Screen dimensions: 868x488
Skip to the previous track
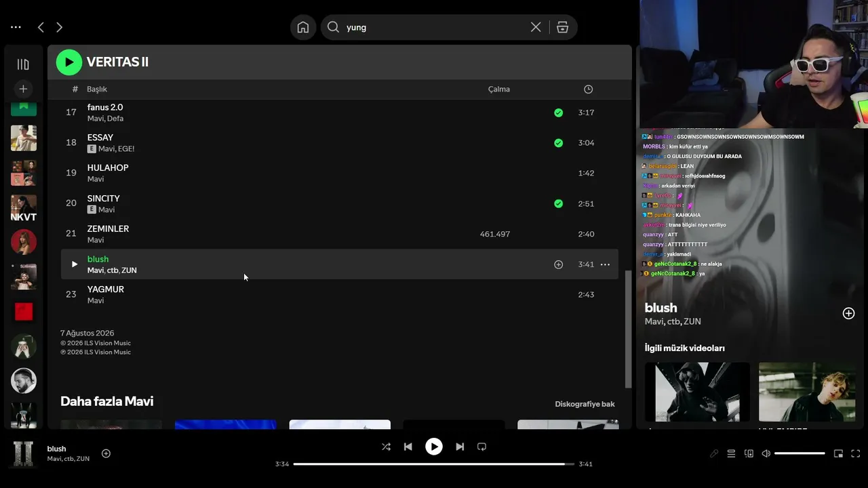pos(408,447)
